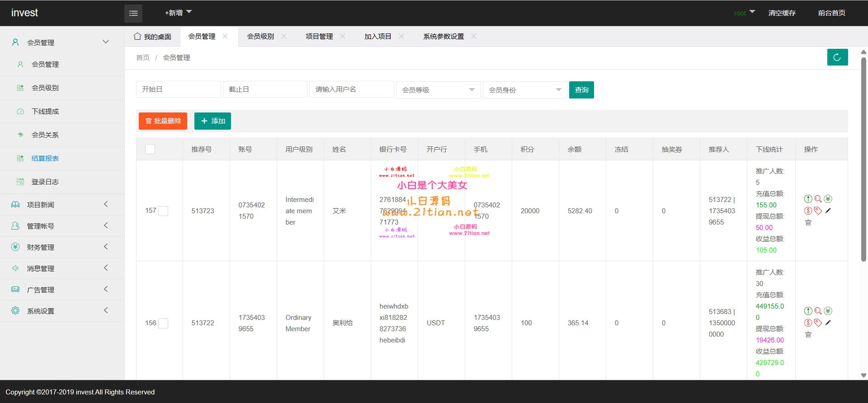
Task: Click trash delete icon in row 157
Action: pyautogui.click(x=808, y=222)
